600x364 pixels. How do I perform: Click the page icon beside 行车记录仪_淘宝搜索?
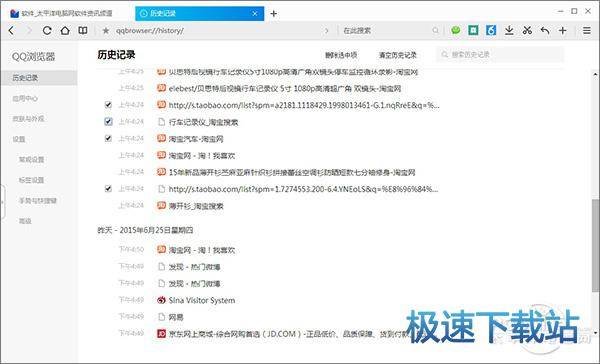pos(161,122)
